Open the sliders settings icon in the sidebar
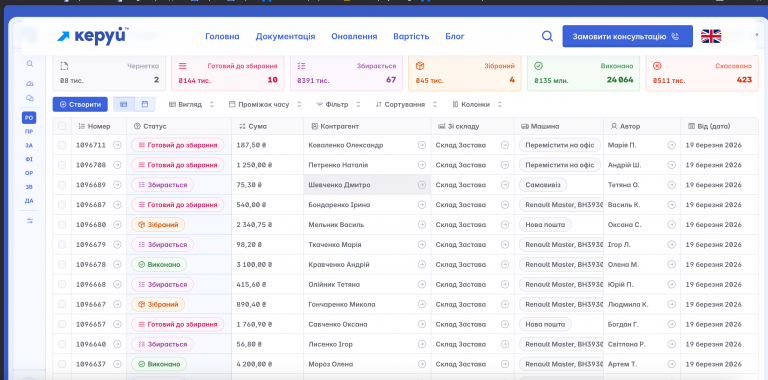This screenshot has width=768, height=380. pyautogui.click(x=30, y=221)
